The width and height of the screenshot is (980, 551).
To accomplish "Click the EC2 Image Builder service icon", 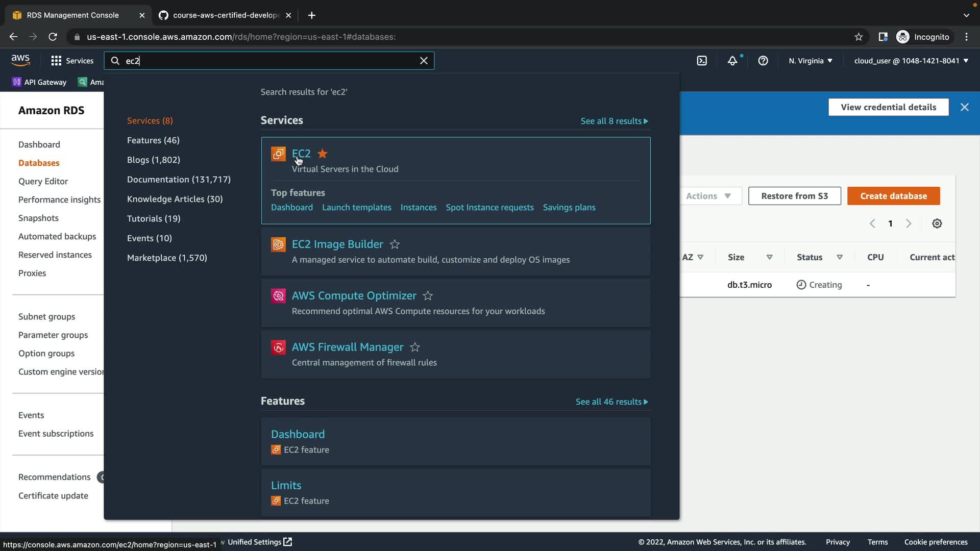I will (x=278, y=244).
